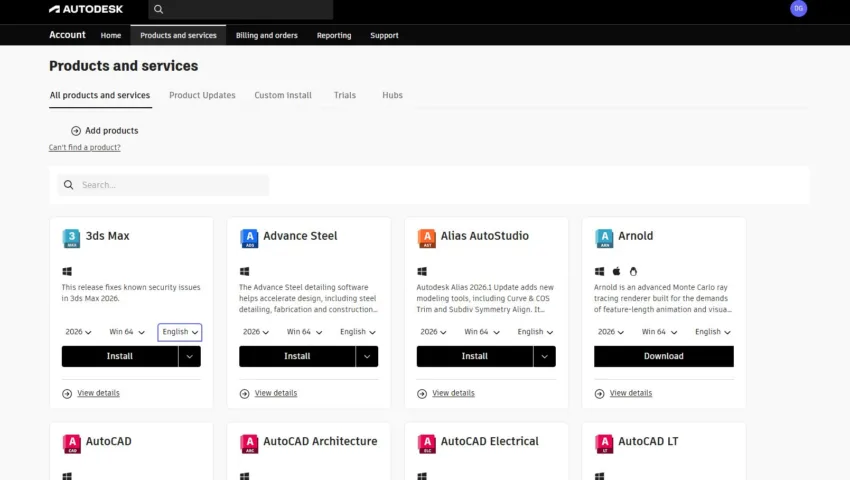This screenshot has width=850, height=480.
Task: Open the Advance Steel English language dropdown
Action: (358, 332)
